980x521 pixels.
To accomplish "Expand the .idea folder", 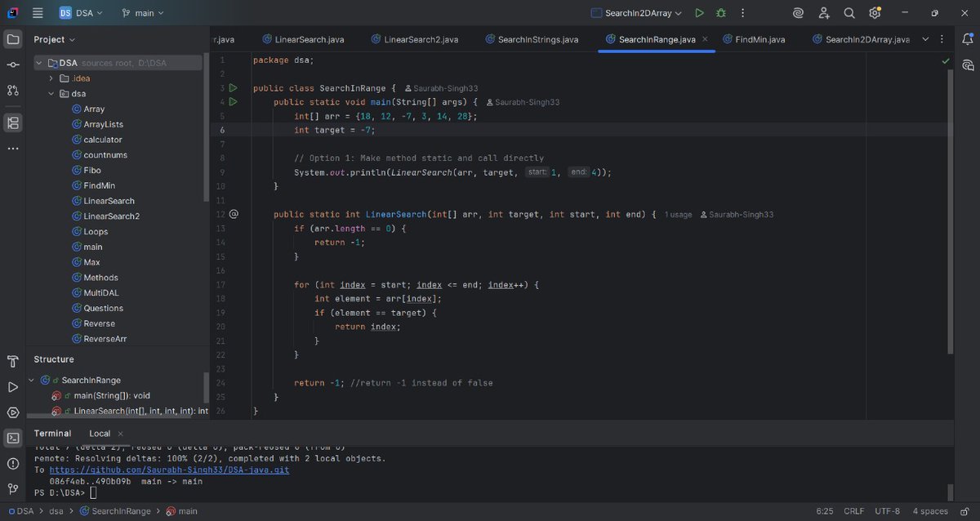I will point(51,78).
